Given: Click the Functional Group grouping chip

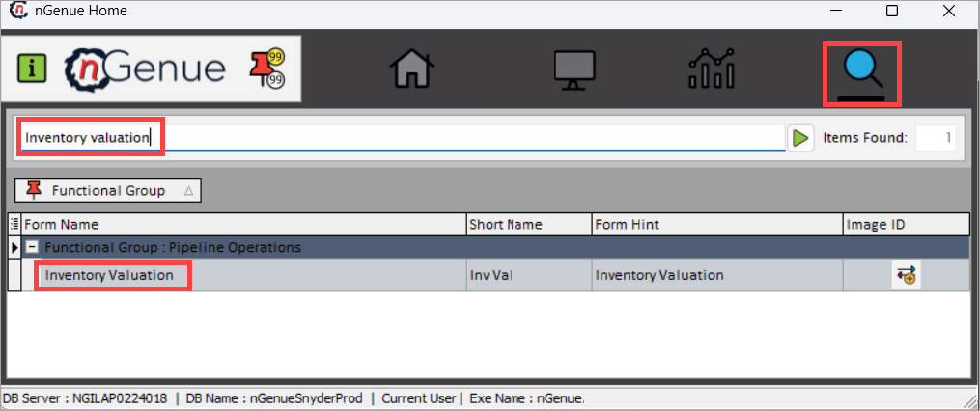Looking at the screenshot, I should coord(107,191).
